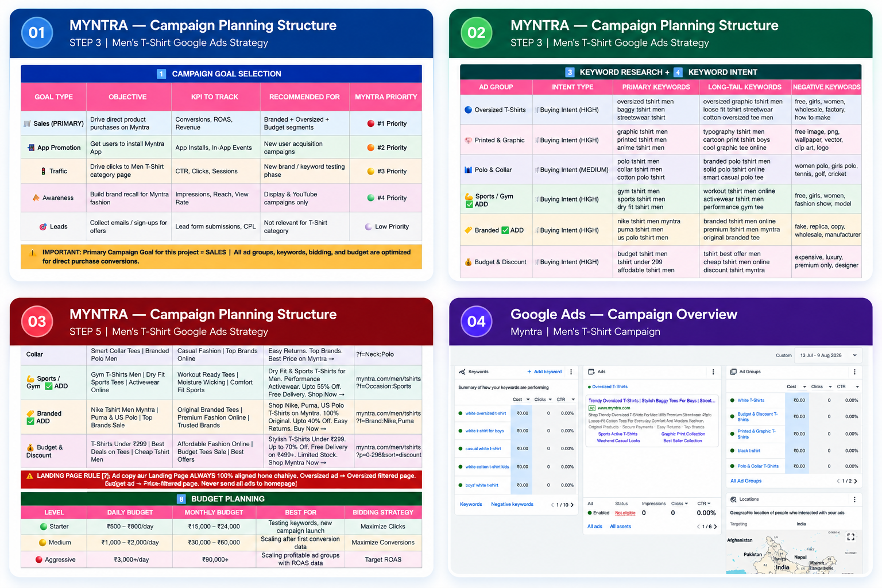The width and height of the screenshot is (882, 588).
Task: Click the Ad Groups card header icon
Action: click(733, 372)
